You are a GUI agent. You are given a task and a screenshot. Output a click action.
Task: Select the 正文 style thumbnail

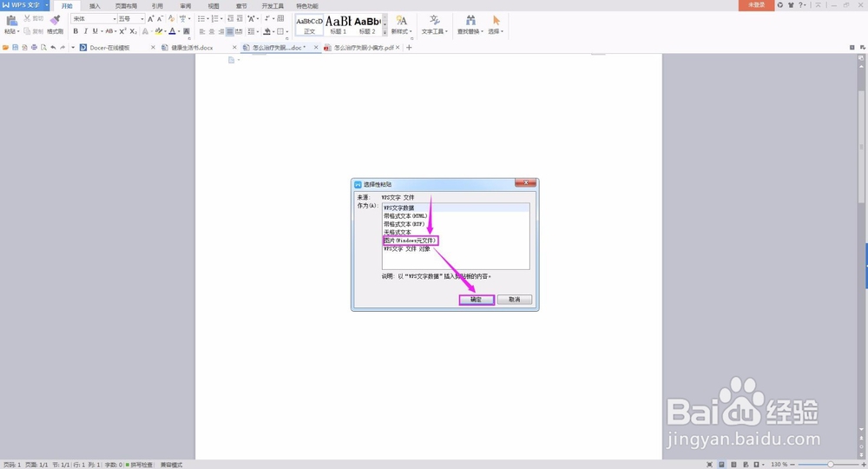click(310, 25)
